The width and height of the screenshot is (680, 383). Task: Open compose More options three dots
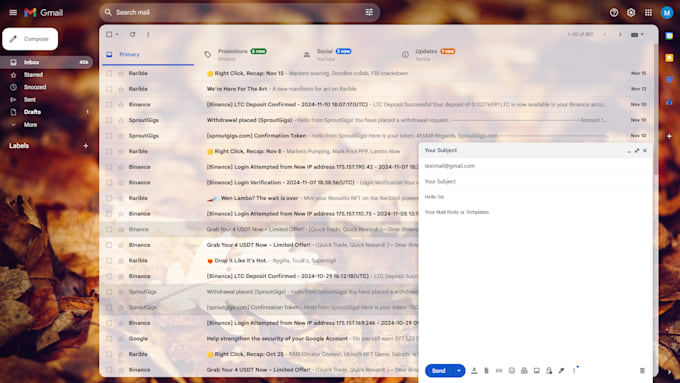(x=574, y=370)
